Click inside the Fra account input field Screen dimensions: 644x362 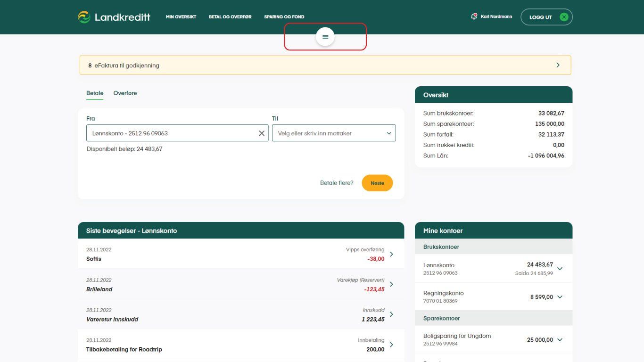pyautogui.click(x=170, y=133)
